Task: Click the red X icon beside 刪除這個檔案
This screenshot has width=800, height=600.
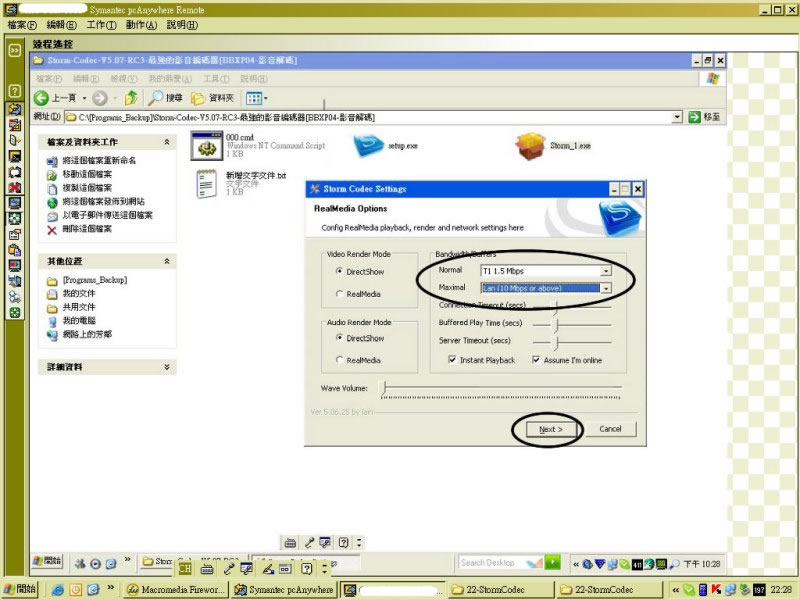Action: pos(52,230)
